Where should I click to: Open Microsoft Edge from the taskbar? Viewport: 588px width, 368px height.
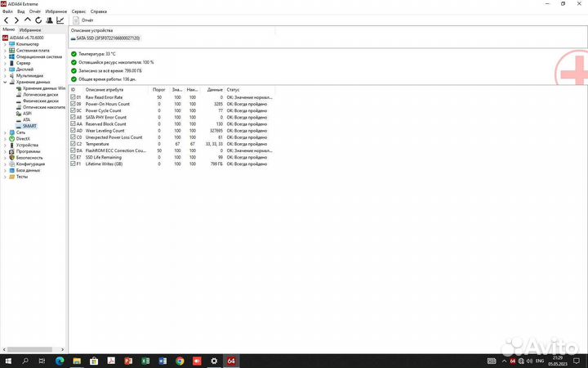(60, 361)
